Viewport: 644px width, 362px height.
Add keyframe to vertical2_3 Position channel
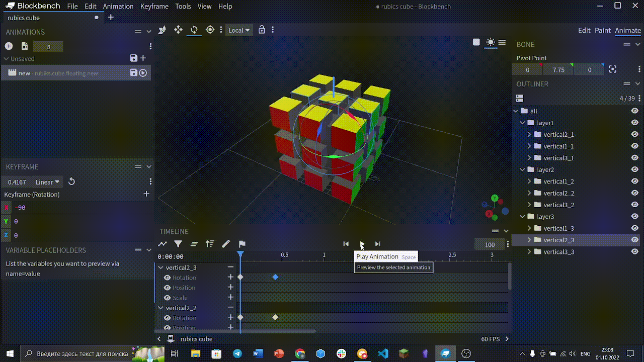click(x=230, y=287)
